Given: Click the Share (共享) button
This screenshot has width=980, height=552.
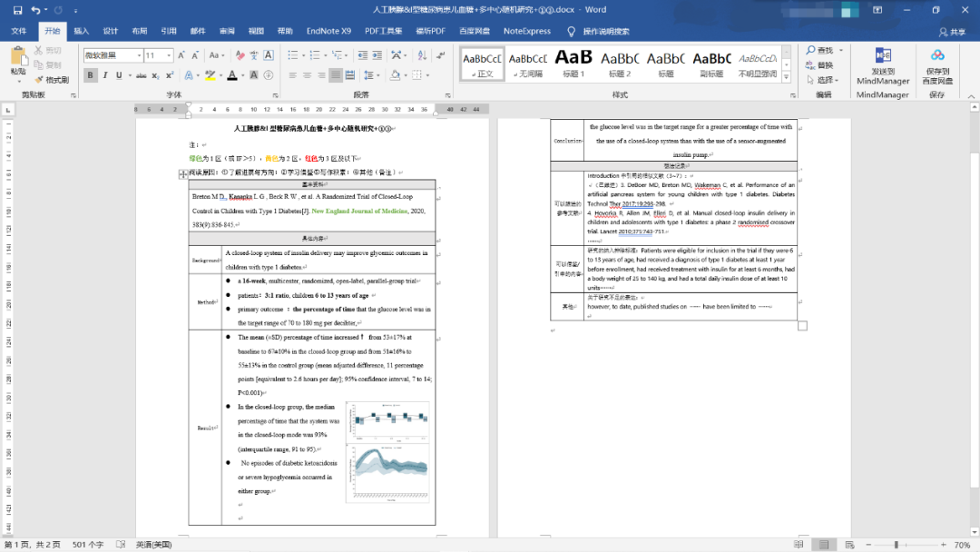Looking at the screenshot, I should (952, 32).
